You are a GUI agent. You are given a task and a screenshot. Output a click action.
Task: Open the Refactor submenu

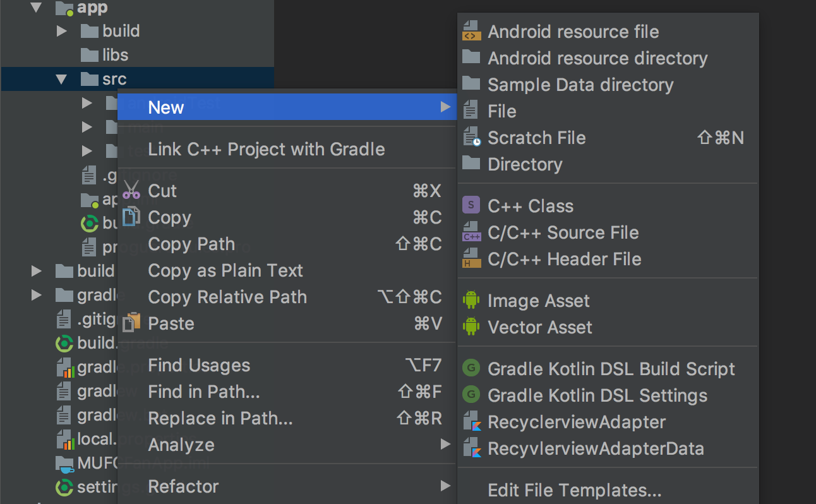coord(183,486)
